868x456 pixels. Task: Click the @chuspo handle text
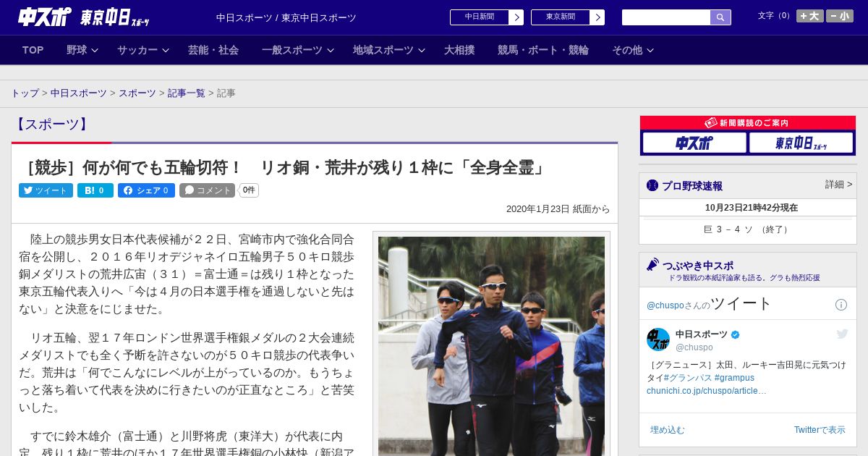tap(694, 347)
